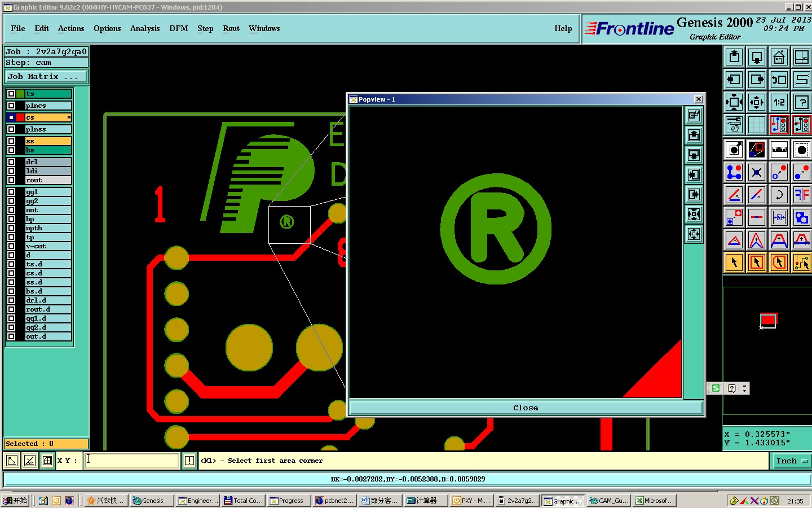Click the CAM_Gu... taskbar button
Screen dimensions: 812x508
pyautogui.click(x=609, y=501)
